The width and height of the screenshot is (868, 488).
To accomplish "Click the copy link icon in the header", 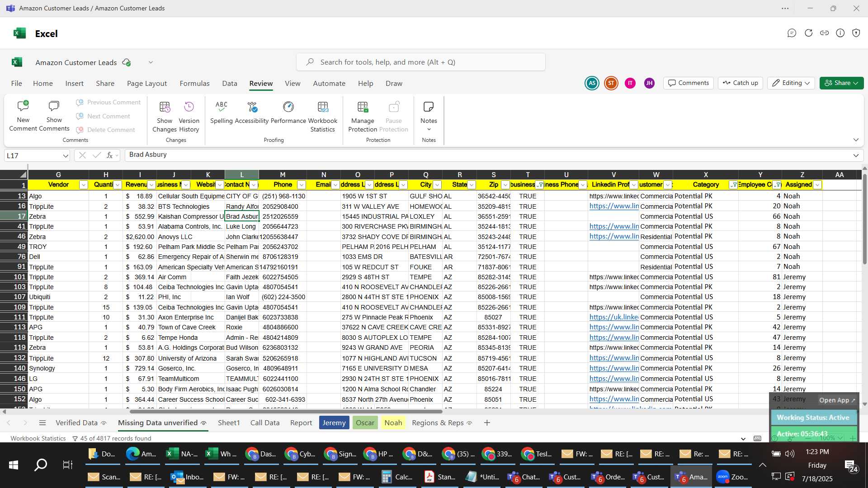I will click(x=825, y=33).
